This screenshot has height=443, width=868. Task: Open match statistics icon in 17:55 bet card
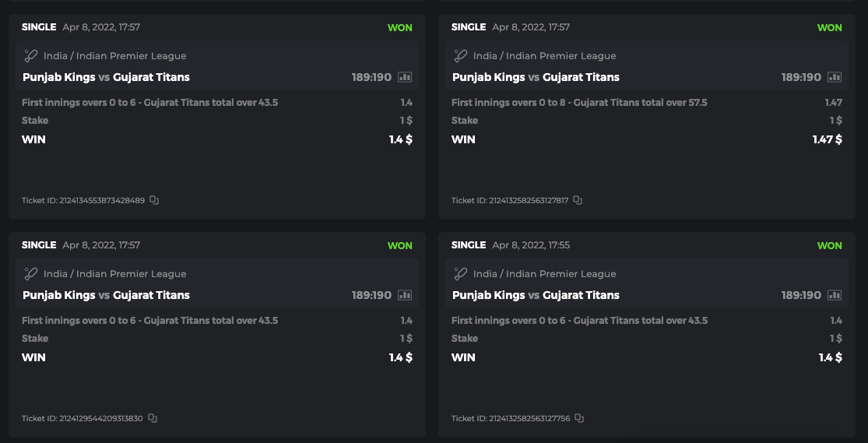(835, 295)
